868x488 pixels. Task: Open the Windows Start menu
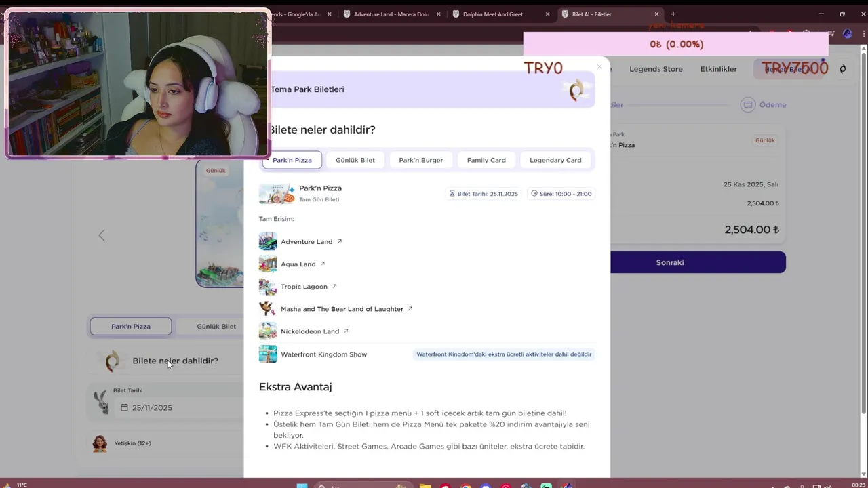pos(302,485)
